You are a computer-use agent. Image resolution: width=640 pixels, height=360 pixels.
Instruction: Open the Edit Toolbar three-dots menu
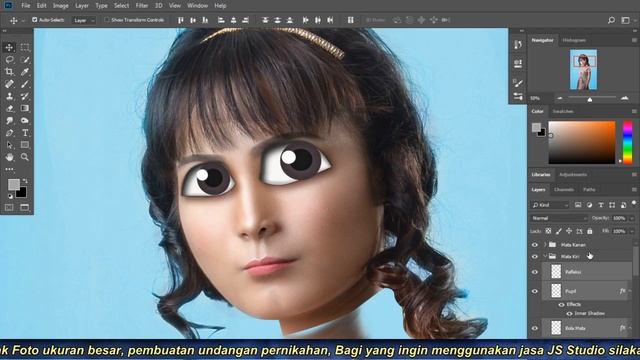tap(9, 169)
